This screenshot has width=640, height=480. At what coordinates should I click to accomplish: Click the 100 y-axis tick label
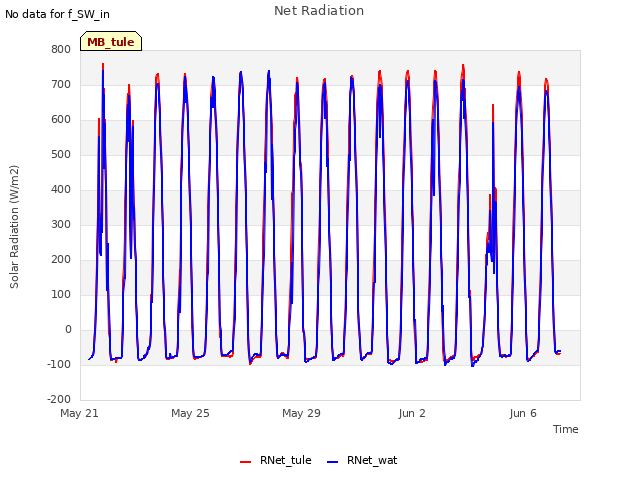[61, 294]
